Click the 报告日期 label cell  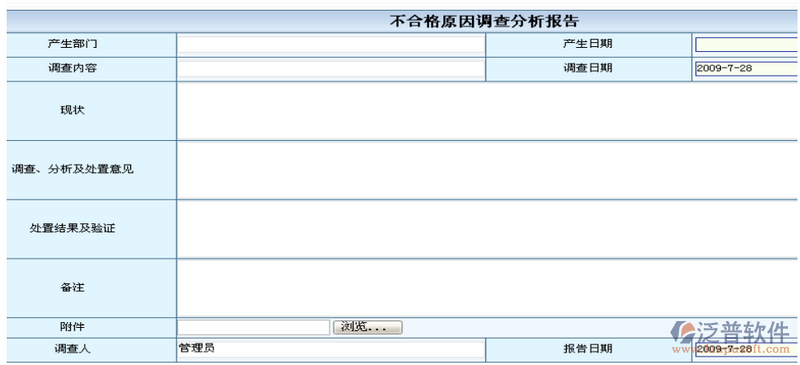(x=589, y=349)
